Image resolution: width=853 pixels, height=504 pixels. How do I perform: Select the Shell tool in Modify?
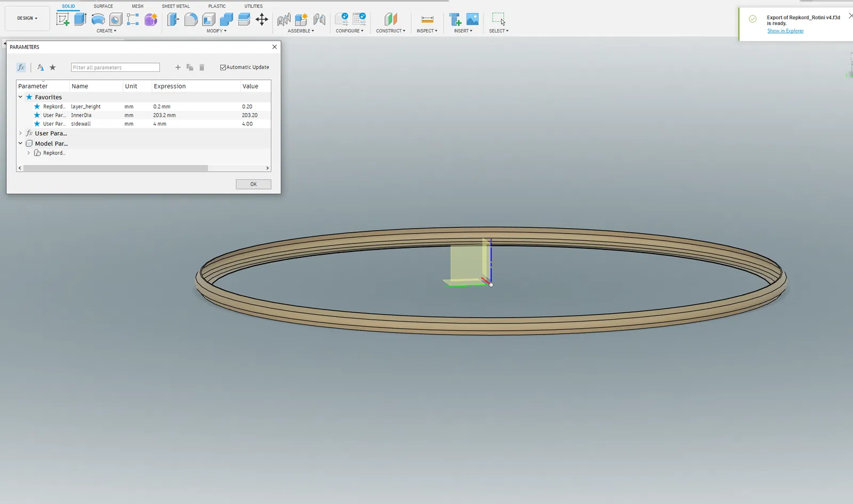[208, 20]
